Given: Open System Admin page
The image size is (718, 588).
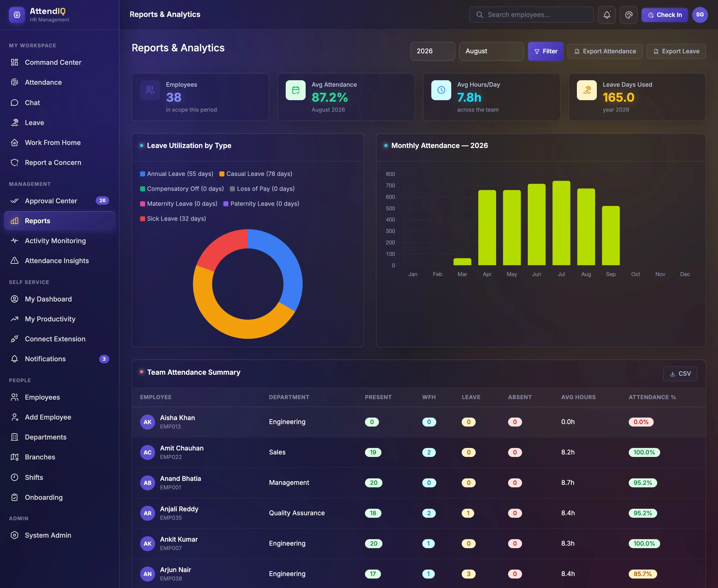Looking at the screenshot, I should point(60,535).
